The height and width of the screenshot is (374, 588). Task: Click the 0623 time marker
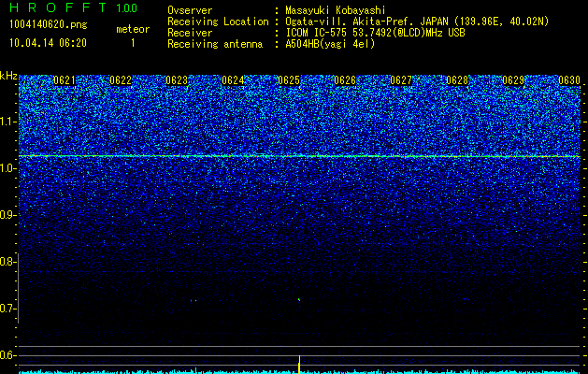point(177,80)
